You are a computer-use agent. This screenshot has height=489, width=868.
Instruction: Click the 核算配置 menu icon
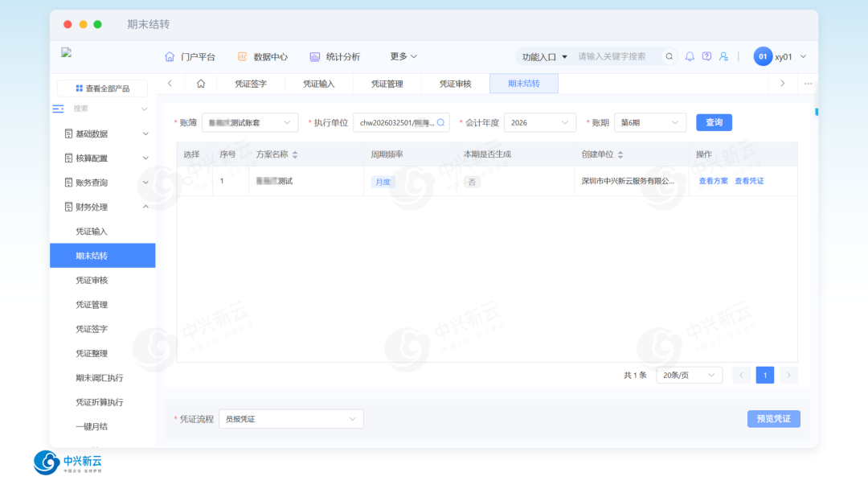[68, 158]
